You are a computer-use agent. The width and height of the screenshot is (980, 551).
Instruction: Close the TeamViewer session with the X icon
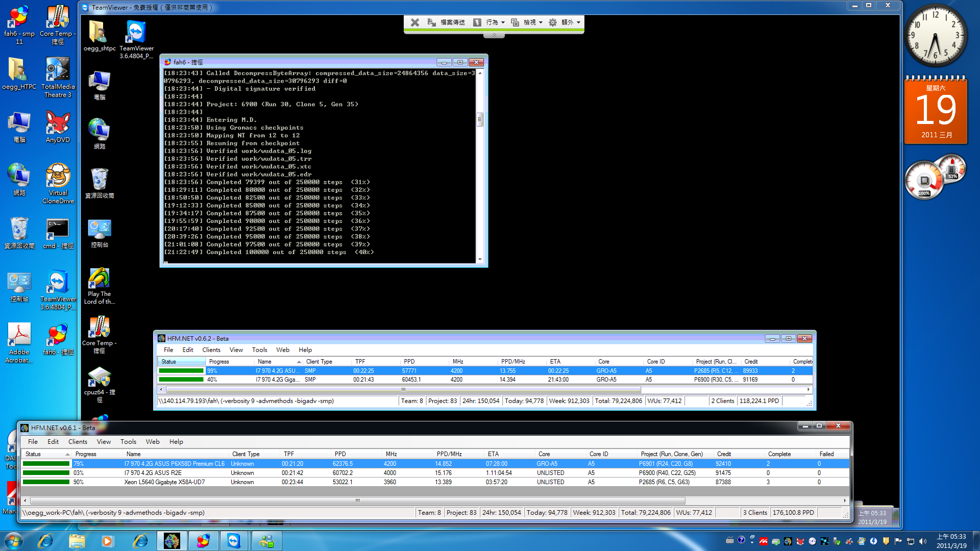coord(414,22)
